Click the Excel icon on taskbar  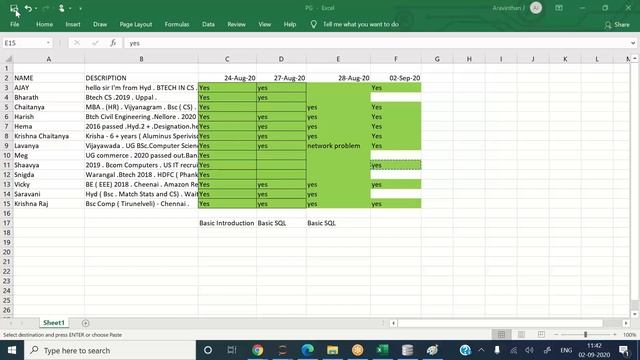(382, 350)
